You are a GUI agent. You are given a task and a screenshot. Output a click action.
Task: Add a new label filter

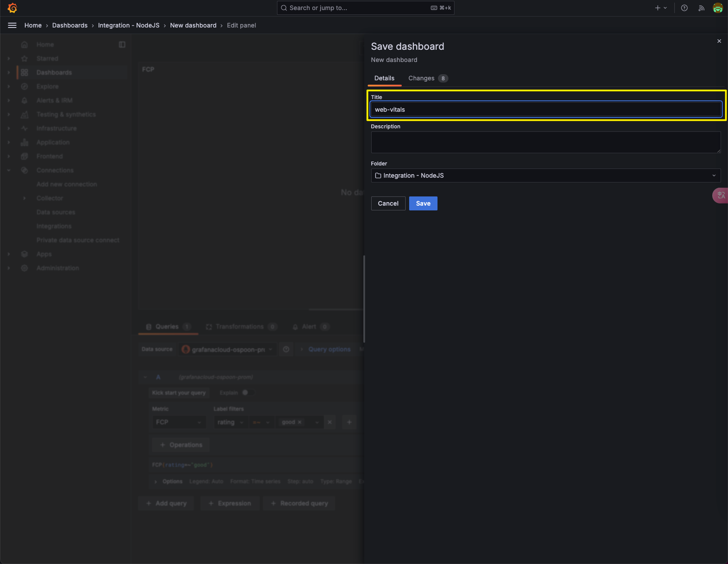coord(349,422)
